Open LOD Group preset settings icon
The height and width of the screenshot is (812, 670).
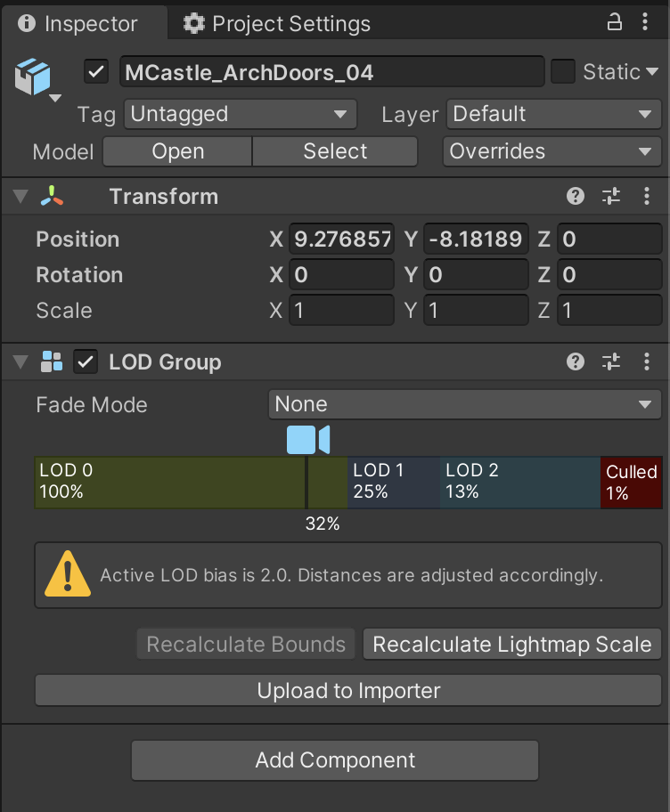coord(611,361)
